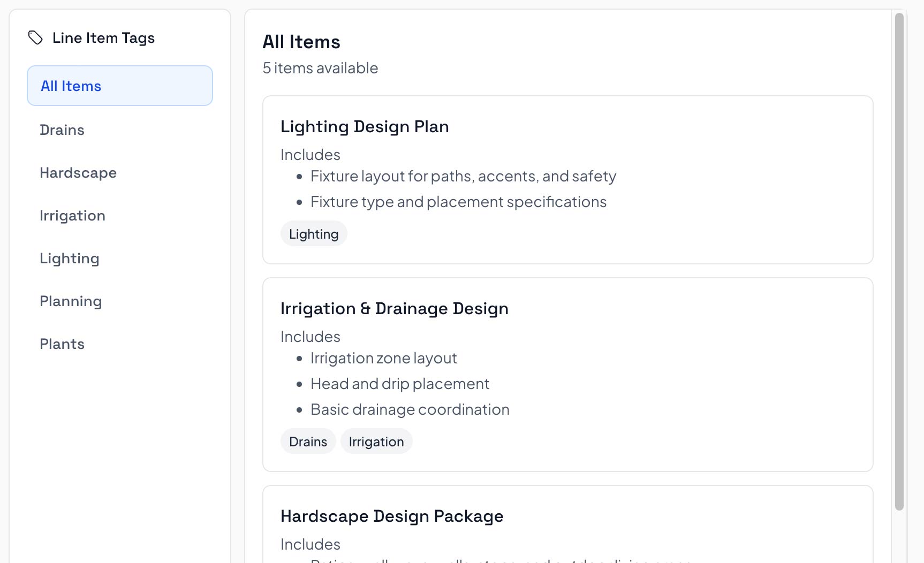924x563 pixels.
Task: Select the Hardscape tag filter
Action: point(78,172)
